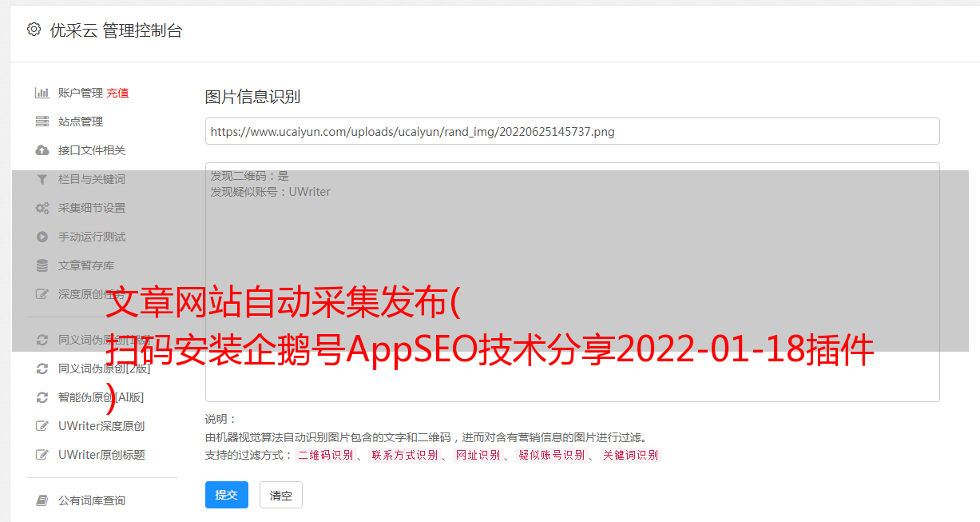980x522 pixels.
Task: Open 采集细节设置 page
Action: 92,208
